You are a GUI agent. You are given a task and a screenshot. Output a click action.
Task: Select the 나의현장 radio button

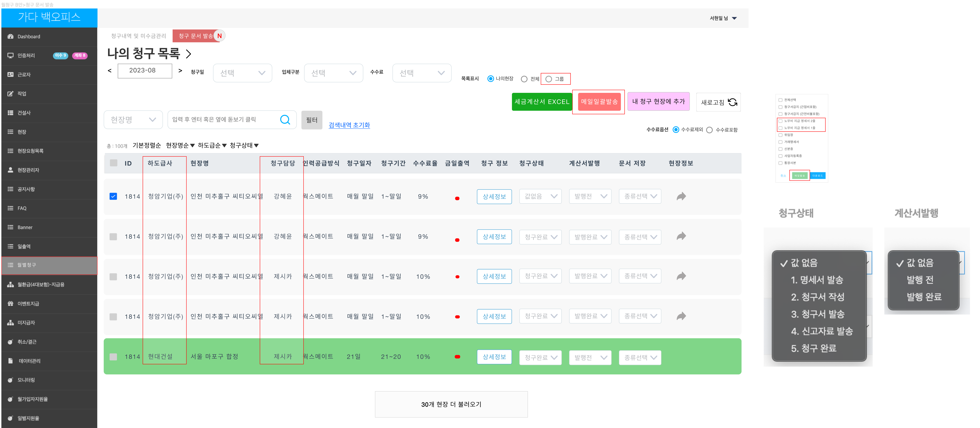pyautogui.click(x=491, y=79)
